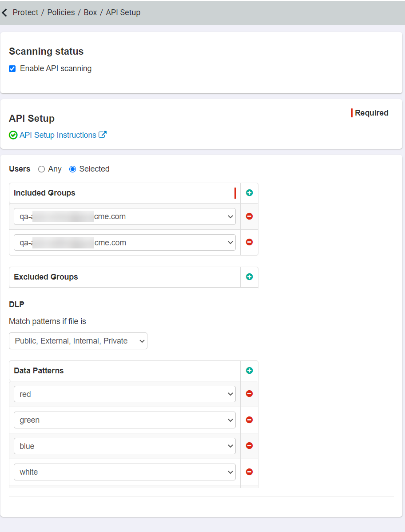Image resolution: width=405 pixels, height=532 pixels.
Task: Select the Any radio button for Users
Action: (x=40, y=169)
